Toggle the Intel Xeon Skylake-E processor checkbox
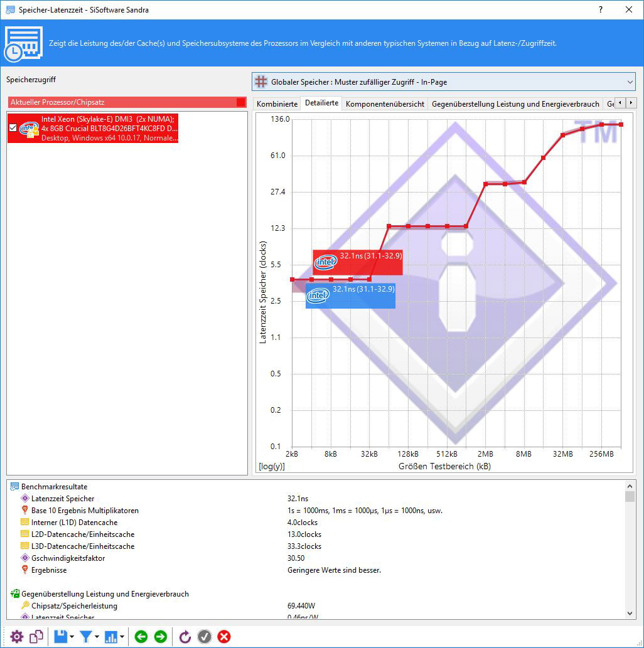 13,128
